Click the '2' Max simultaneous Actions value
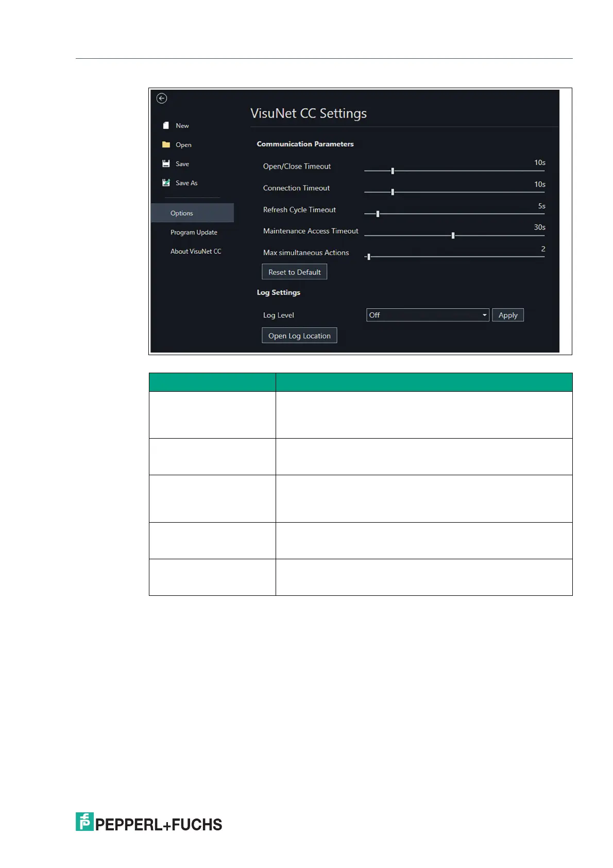This screenshot has width=613, height=868. [x=543, y=249]
